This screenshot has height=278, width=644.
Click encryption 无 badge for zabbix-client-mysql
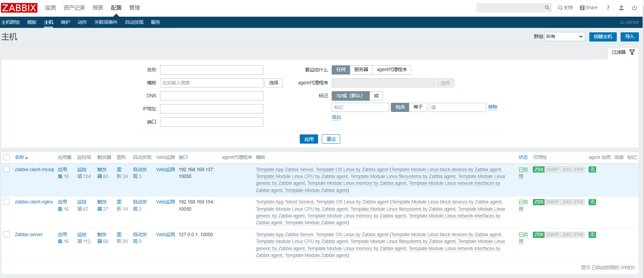click(x=592, y=169)
